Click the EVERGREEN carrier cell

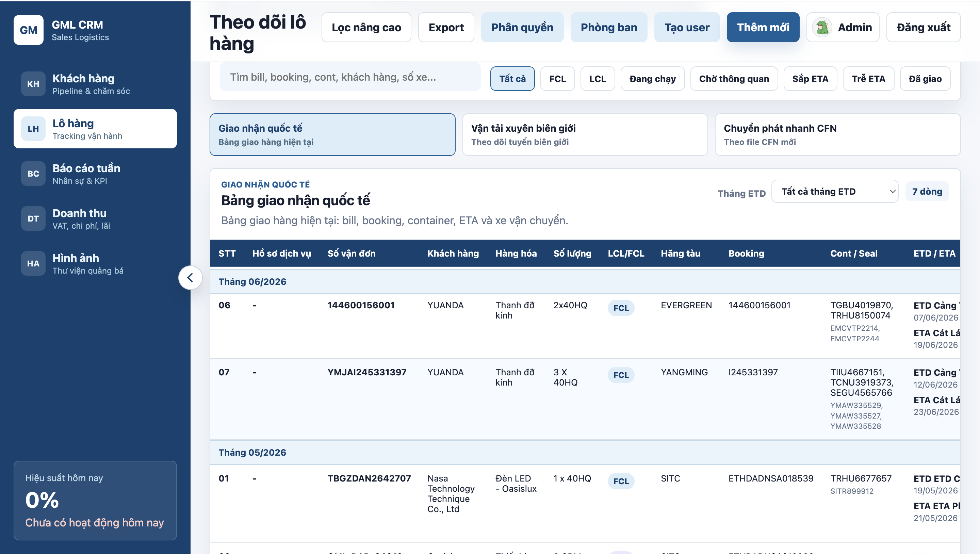point(686,305)
